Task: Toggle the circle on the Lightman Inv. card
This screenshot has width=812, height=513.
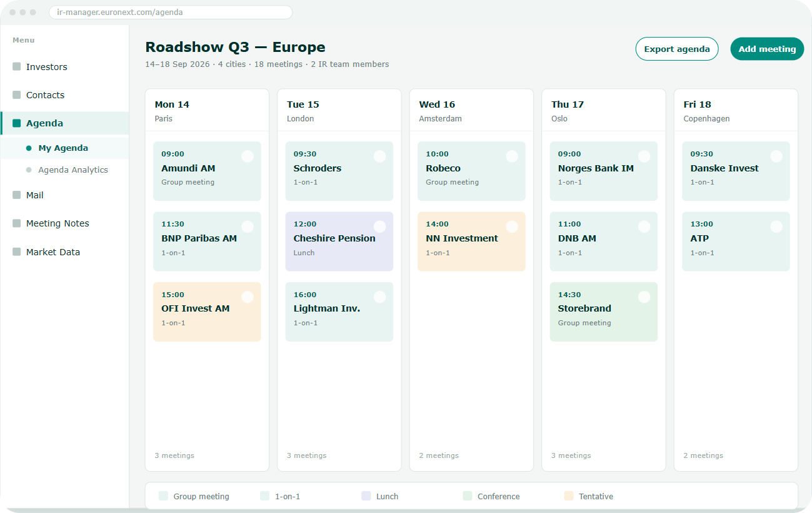Action: click(379, 297)
